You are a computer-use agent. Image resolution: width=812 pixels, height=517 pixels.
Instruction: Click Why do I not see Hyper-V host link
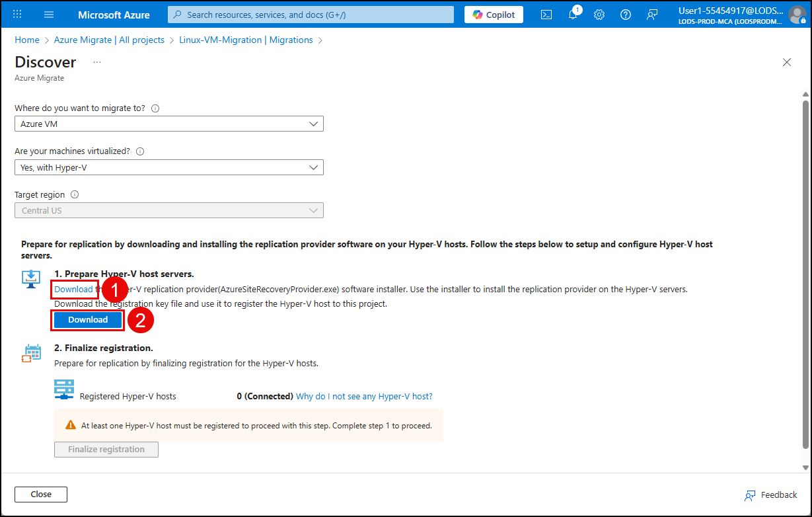[x=364, y=397]
